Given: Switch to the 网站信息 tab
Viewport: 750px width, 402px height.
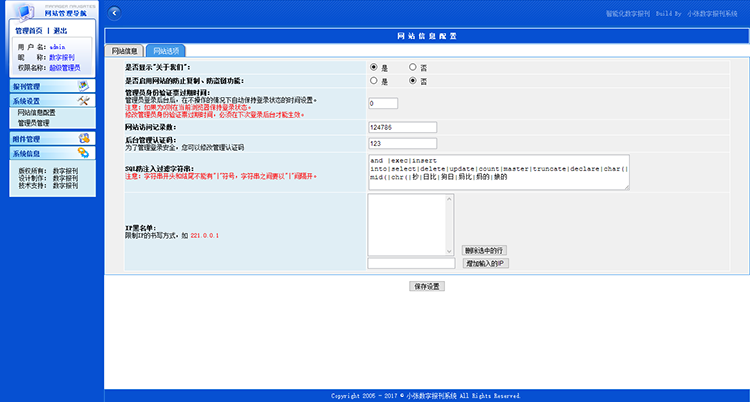Looking at the screenshot, I should click(124, 51).
